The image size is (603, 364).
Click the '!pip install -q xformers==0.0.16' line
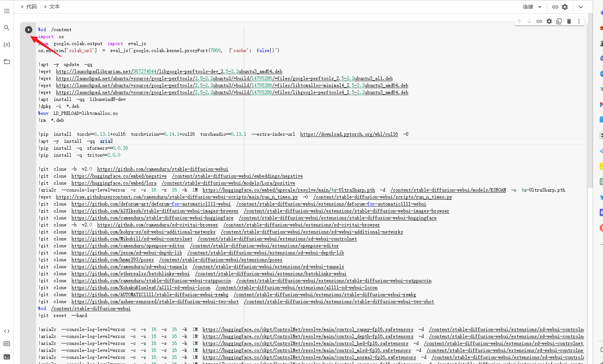(x=83, y=148)
